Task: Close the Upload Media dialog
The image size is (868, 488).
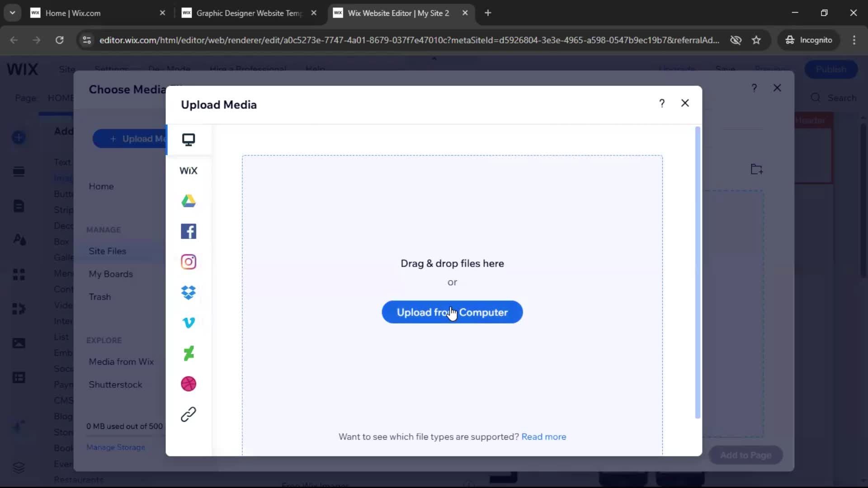Action: [x=685, y=103]
